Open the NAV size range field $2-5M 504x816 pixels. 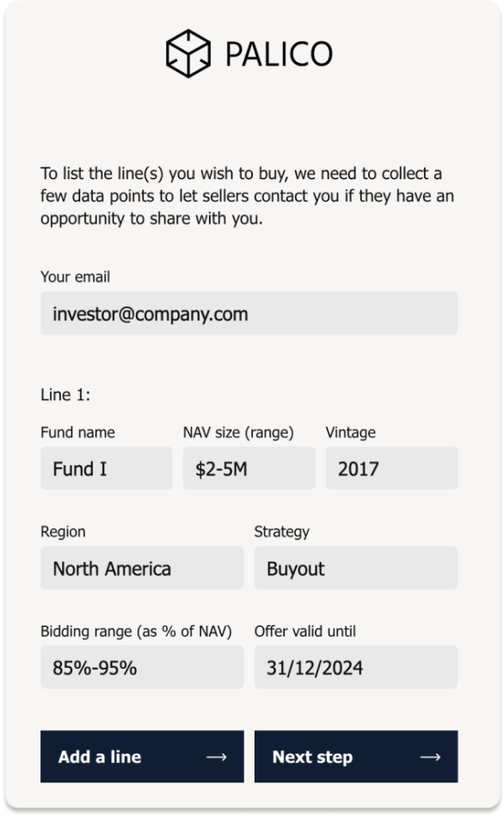(x=249, y=468)
